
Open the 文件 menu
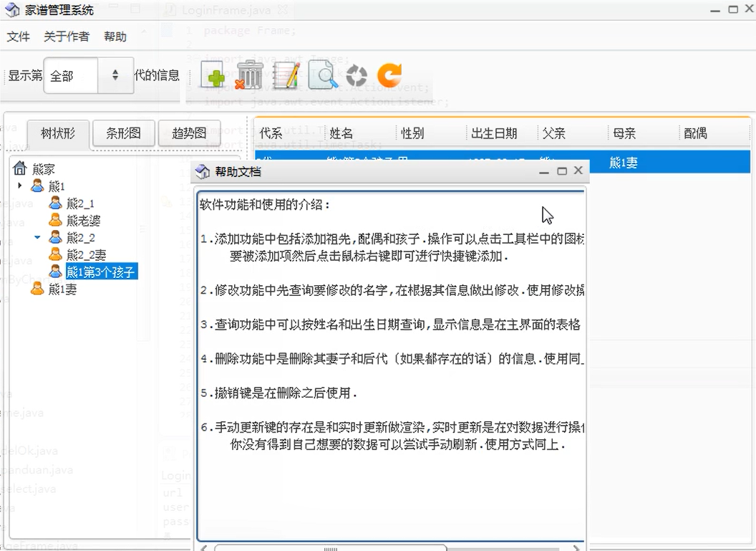[x=19, y=37]
